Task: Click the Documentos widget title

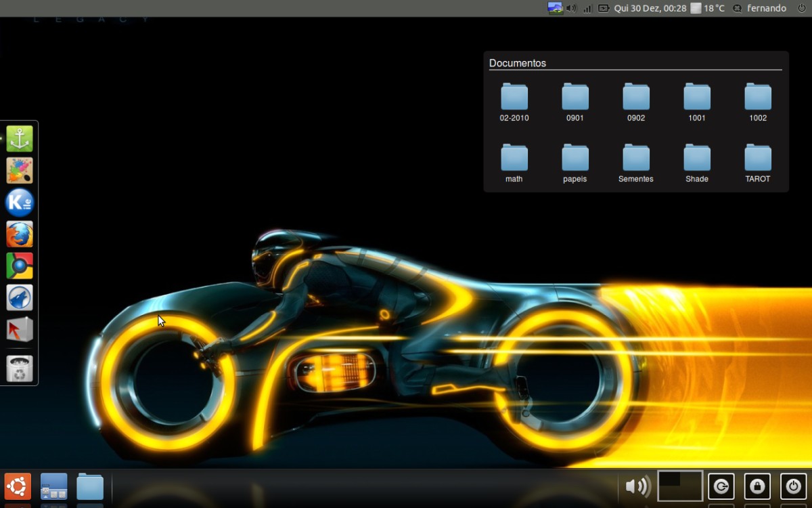Action: tap(518, 63)
